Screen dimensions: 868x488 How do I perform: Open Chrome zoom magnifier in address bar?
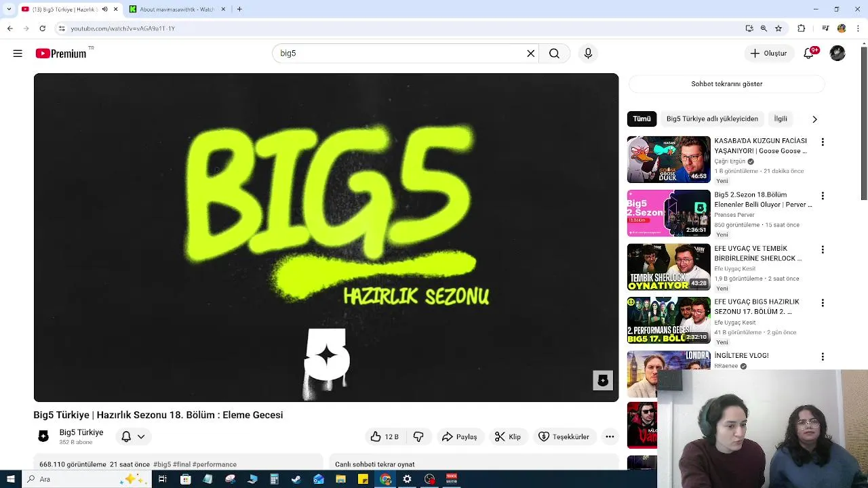point(764,28)
